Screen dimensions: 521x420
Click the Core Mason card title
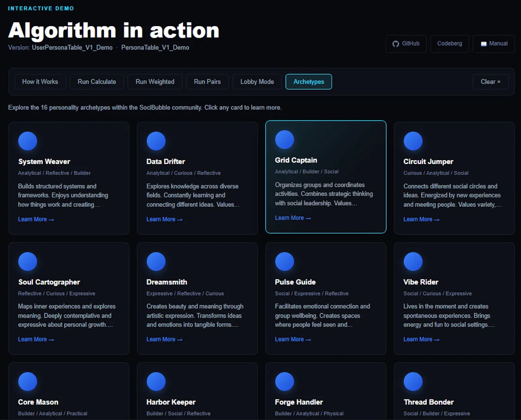click(38, 402)
